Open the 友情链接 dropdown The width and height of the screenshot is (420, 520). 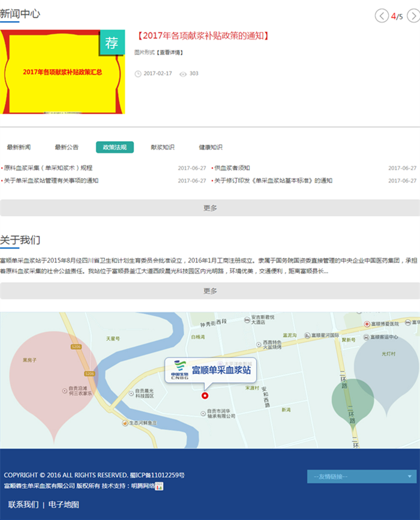(x=361, y=477)
